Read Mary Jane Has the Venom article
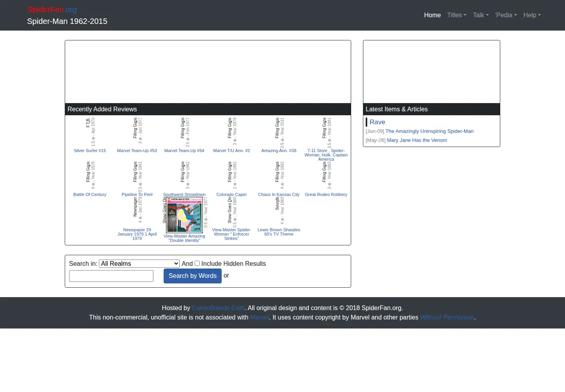The width and height of the screenshot is (565, 392). coord(417,140)
